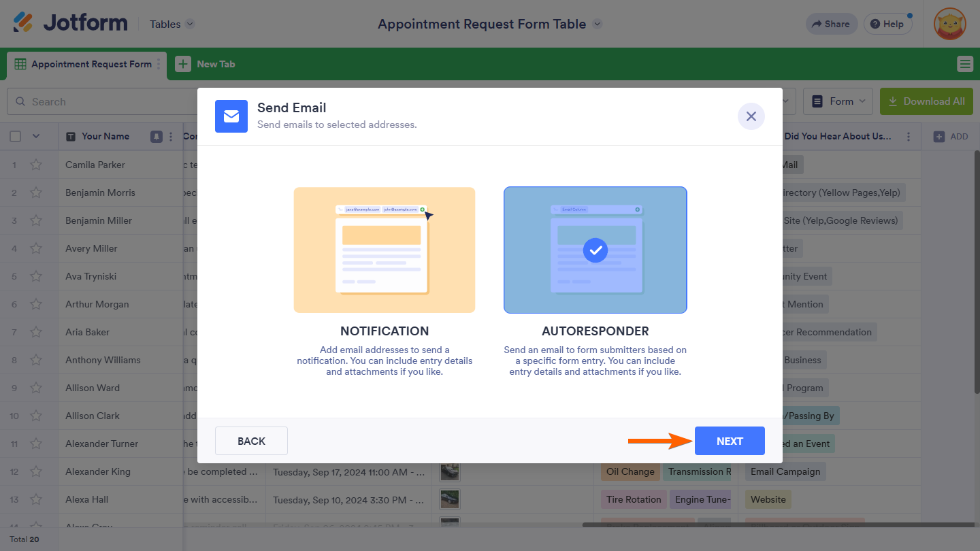
Task: Open the Tables dropdown menu
Action: (x=172, y=24)
